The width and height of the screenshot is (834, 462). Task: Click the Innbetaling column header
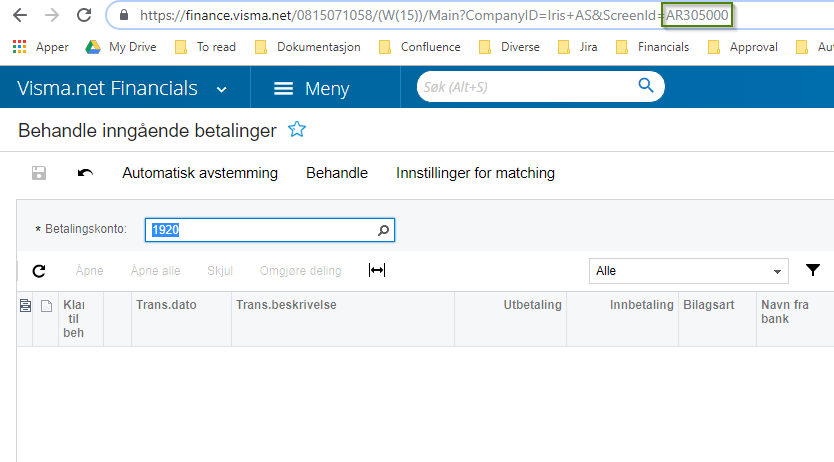pos(641,305)
